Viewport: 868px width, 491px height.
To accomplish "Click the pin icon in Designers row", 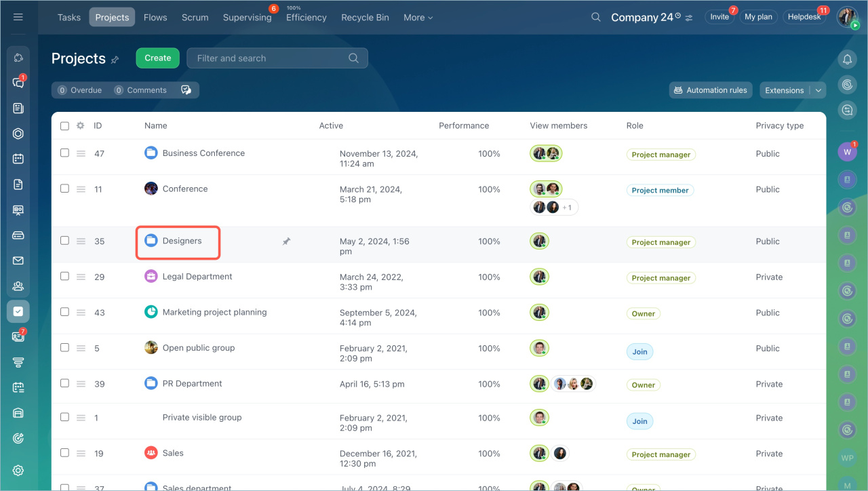I will pyautogui.click(x=286, y=241).
